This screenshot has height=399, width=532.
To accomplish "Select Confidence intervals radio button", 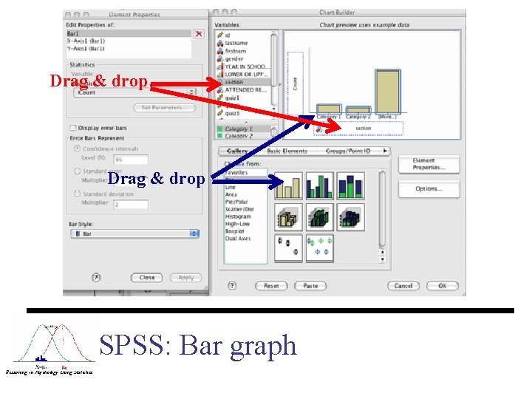I will pyautogui.click(x=78, y=149).
